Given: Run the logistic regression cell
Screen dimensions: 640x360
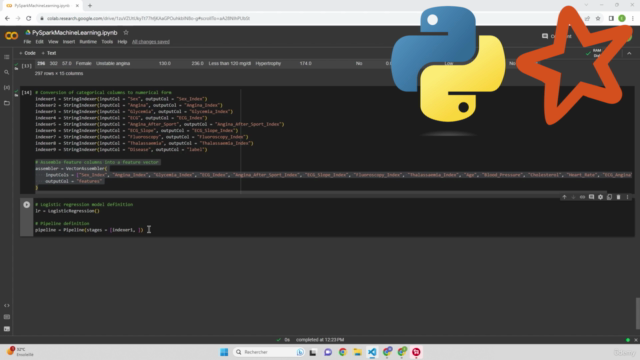Looking at the screenshot, I should [x=27, y=204].
